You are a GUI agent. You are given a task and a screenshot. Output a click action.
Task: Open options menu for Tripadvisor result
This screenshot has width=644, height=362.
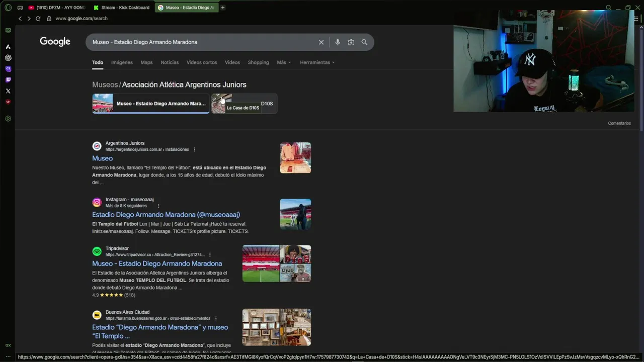pos(210,255)
